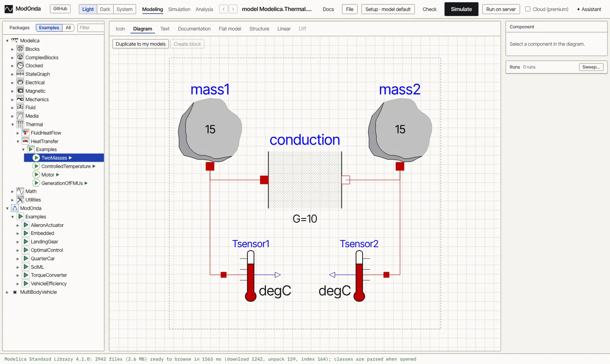Collapse the Thermal package node
This screenshot has width=610, height=364.
point(13,125)
